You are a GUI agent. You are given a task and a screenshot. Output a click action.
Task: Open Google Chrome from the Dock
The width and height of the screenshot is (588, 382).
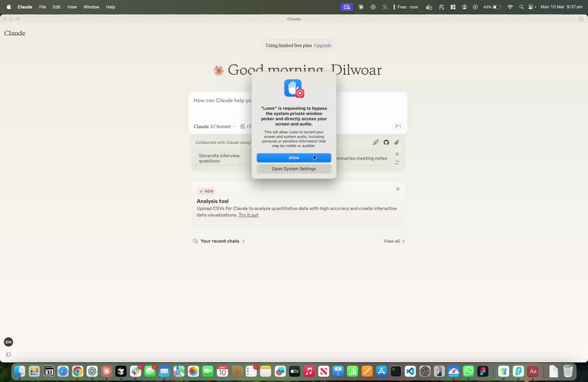78,371
